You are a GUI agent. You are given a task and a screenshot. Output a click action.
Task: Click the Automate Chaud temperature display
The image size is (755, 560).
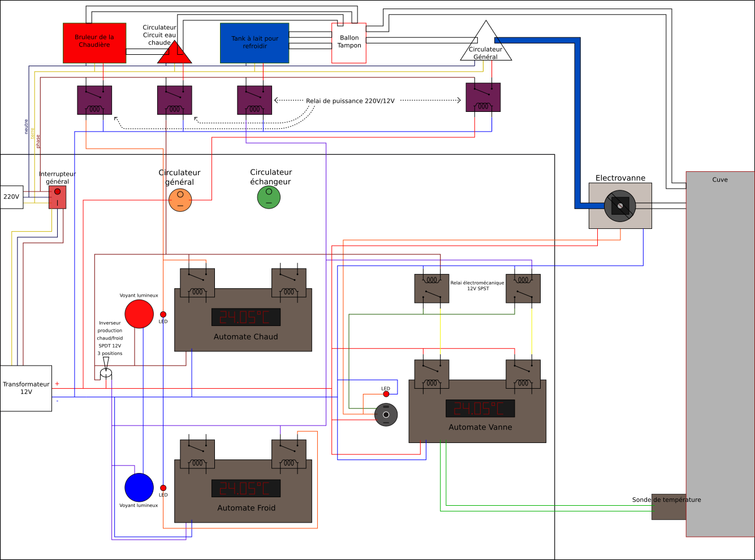point(246,317)
